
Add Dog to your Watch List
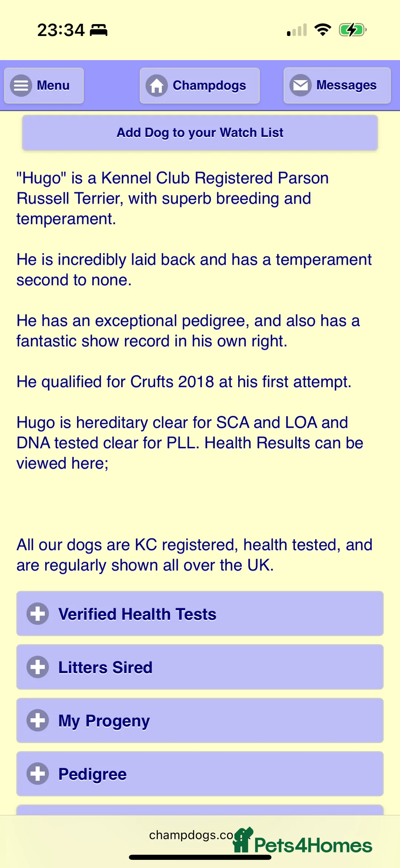click(x=200, y=133)
